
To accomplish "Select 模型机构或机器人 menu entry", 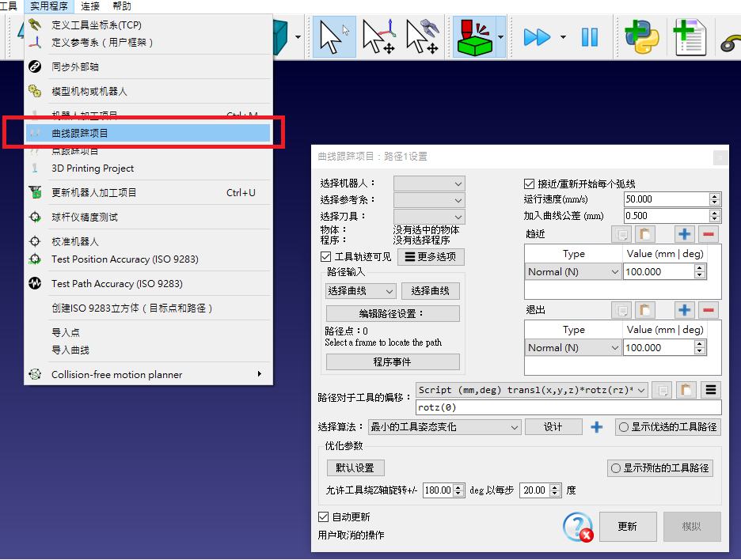I will 148,91.
